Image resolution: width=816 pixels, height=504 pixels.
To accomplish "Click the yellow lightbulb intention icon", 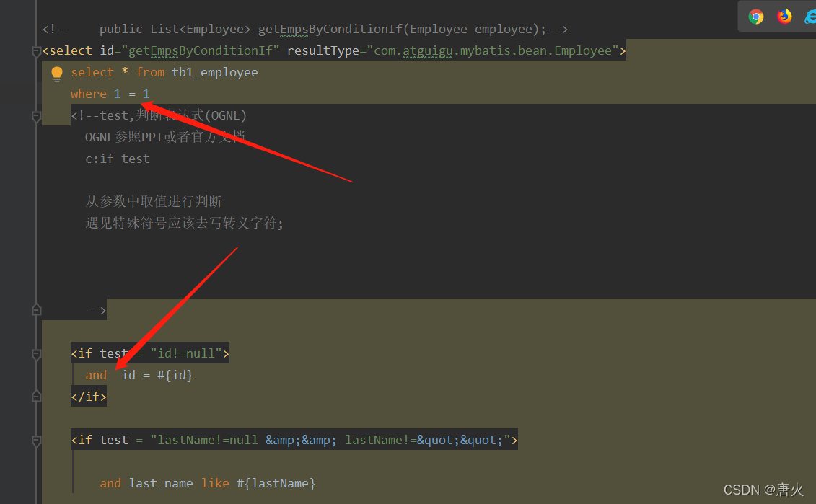I will point(57,74).
